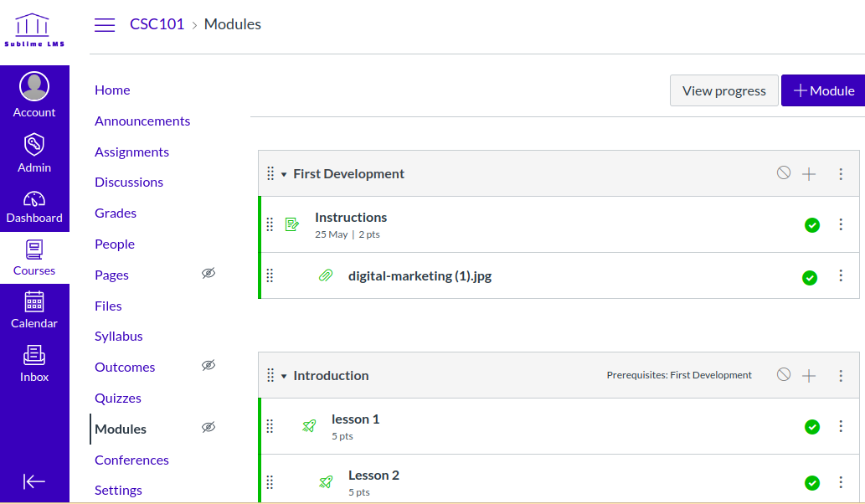Viewport: 865px width, 504px height.
Task: Open Account from the global sidebar
Action: [34, 95]
